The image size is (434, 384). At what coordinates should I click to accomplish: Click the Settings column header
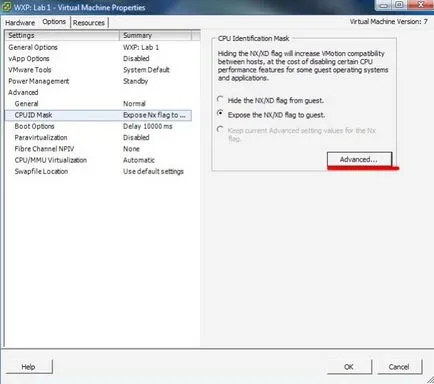pos(62,35)
